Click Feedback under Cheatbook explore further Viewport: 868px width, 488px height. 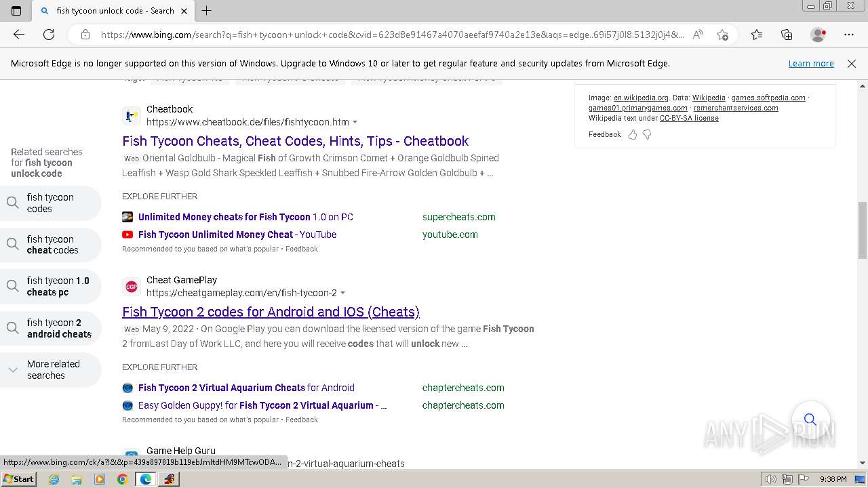[x=302, y=249]
